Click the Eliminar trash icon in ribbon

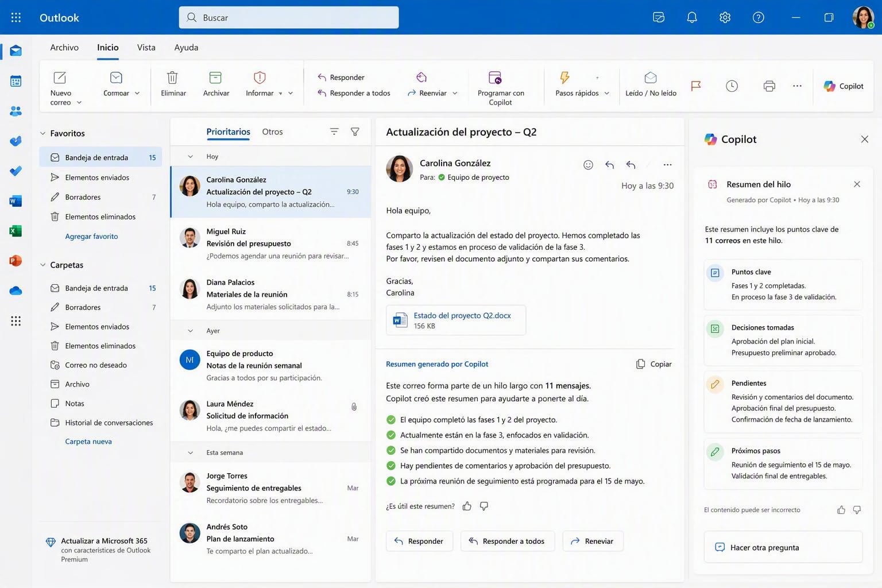pos(172,78)
